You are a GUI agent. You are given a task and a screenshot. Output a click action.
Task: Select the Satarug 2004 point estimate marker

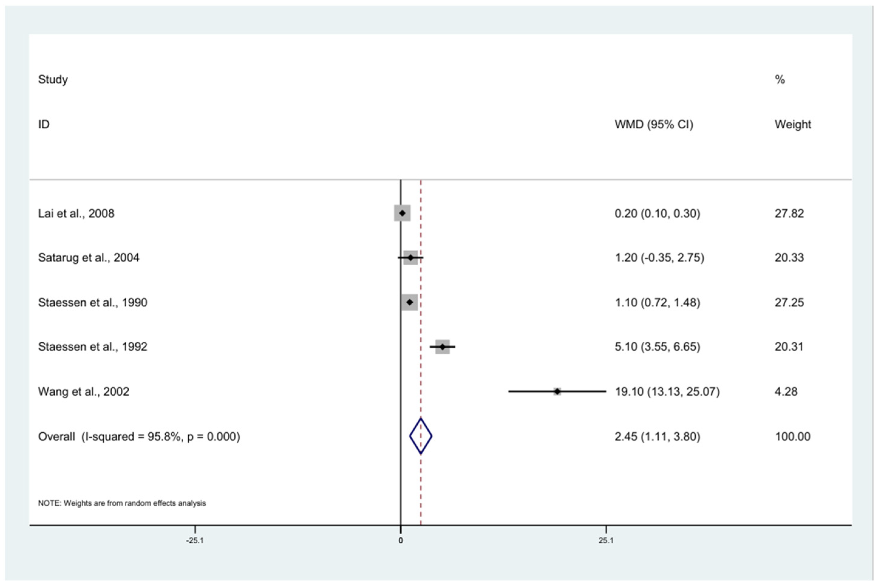[x=410, y=258]
